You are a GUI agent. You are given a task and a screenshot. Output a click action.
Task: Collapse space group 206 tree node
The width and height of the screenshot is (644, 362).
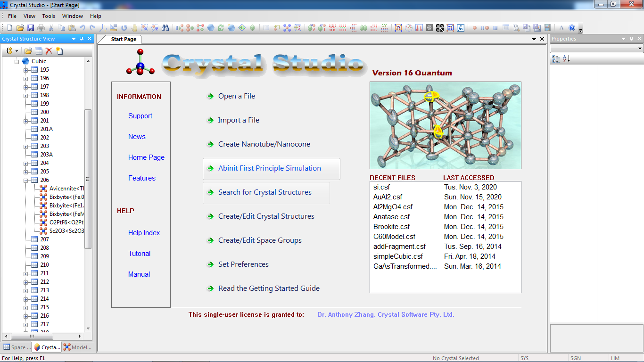(x=26, y=180)
